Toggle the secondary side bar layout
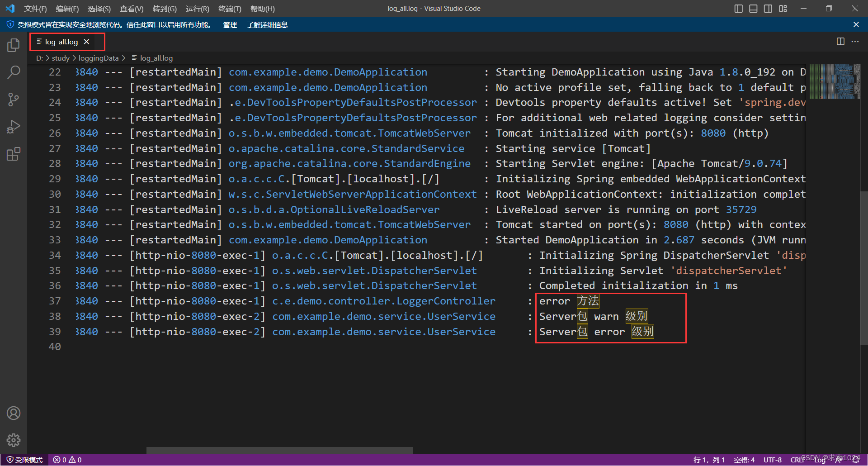The image size is (868, 466). click(x=768, y=9)
